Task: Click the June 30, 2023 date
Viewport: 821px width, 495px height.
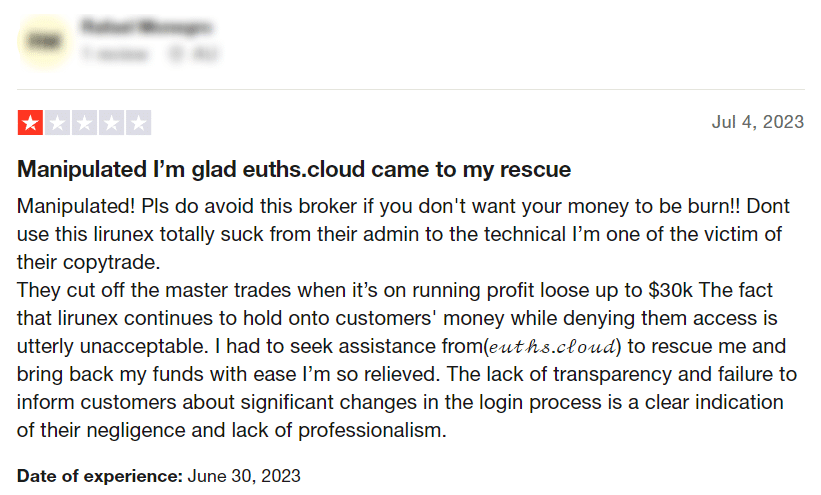Action: click(x=244, y=476)
